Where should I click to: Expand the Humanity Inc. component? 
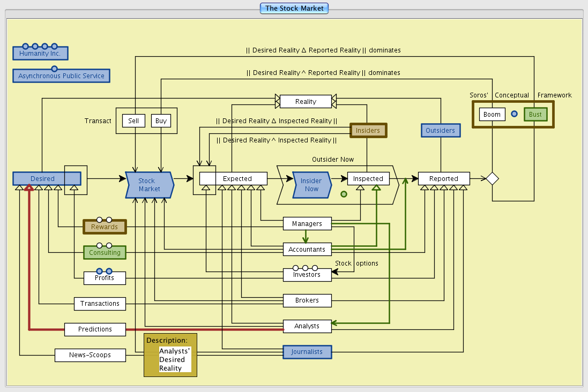(x=40, y=54)
